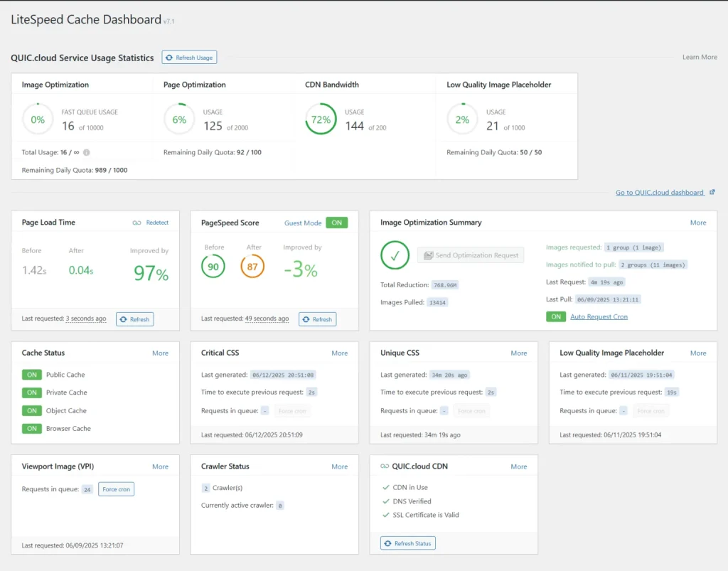This screenshot has height=571, width=728.
Task: Click the info icon next to Remaining Daily Quota
Action: point(87,152)
